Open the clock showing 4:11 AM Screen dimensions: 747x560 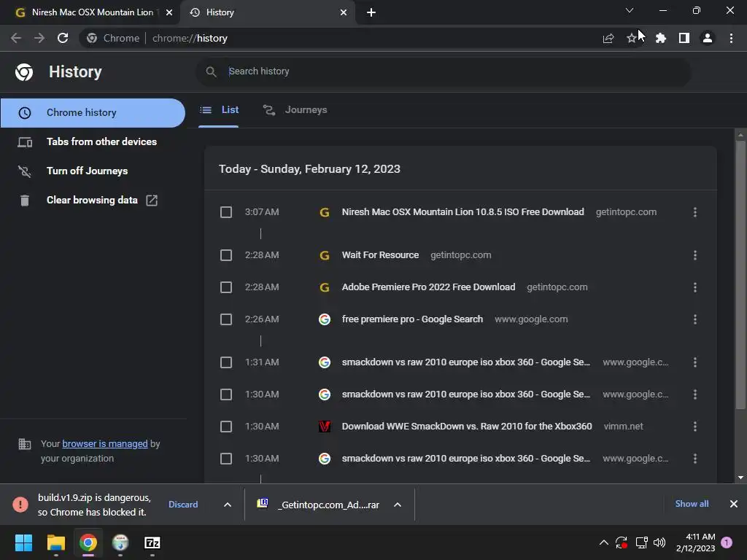[x=695, y=542]
